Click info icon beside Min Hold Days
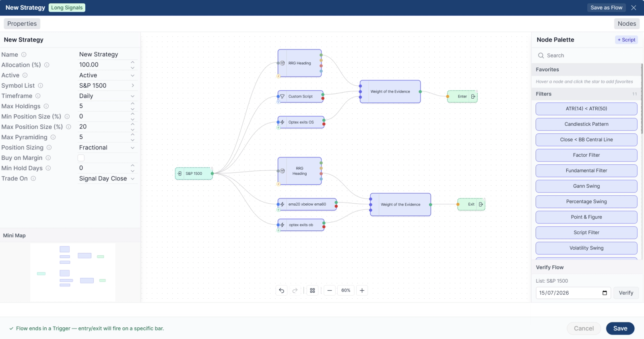644x339 pixels. tap(48, 168)
